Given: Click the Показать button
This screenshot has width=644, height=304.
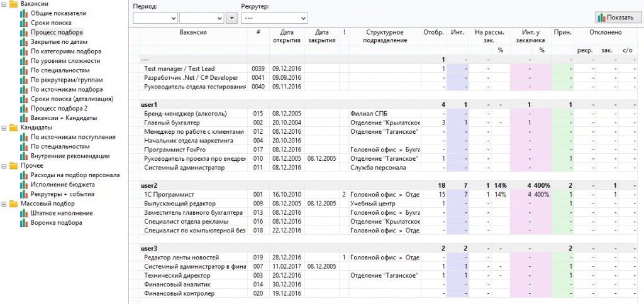Looking at the screenshot, I should (x=618, y=18).
